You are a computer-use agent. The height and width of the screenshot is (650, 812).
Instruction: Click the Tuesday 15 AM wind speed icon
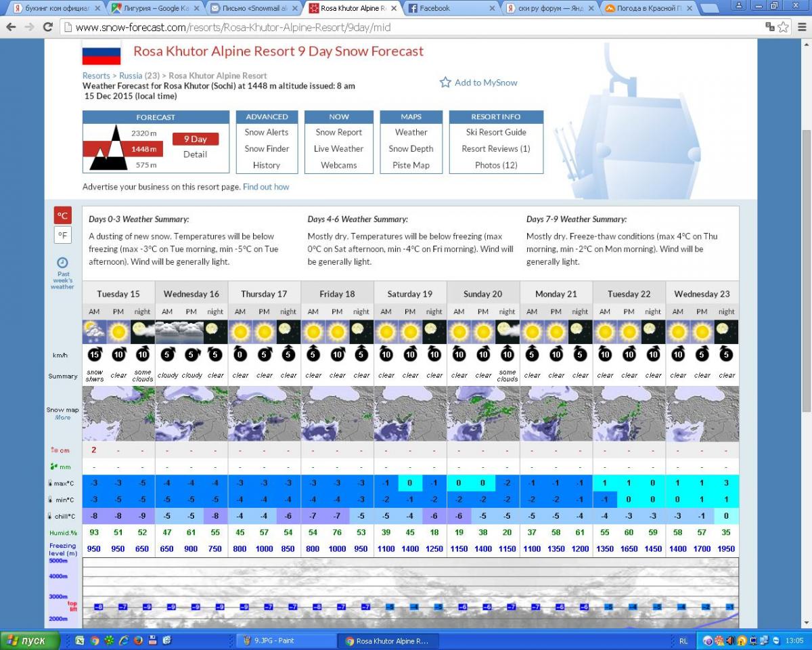[94, 355]
